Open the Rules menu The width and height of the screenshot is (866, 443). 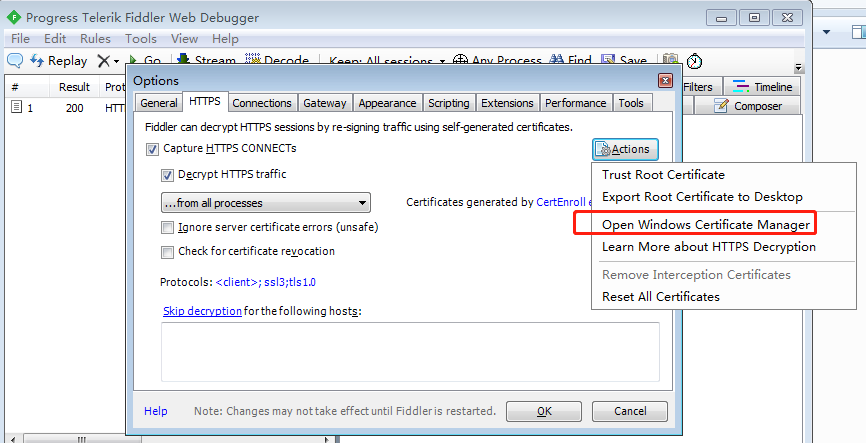95,39
